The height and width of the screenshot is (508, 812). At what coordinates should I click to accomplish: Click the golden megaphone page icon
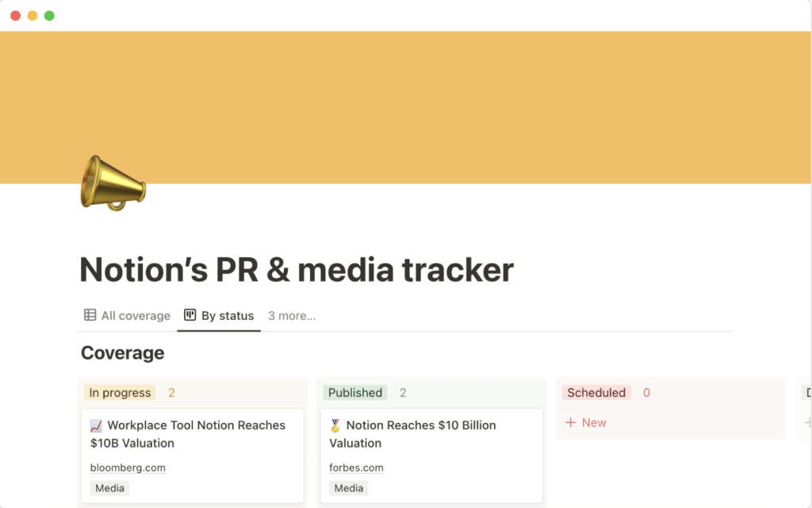tap(113, 183)
